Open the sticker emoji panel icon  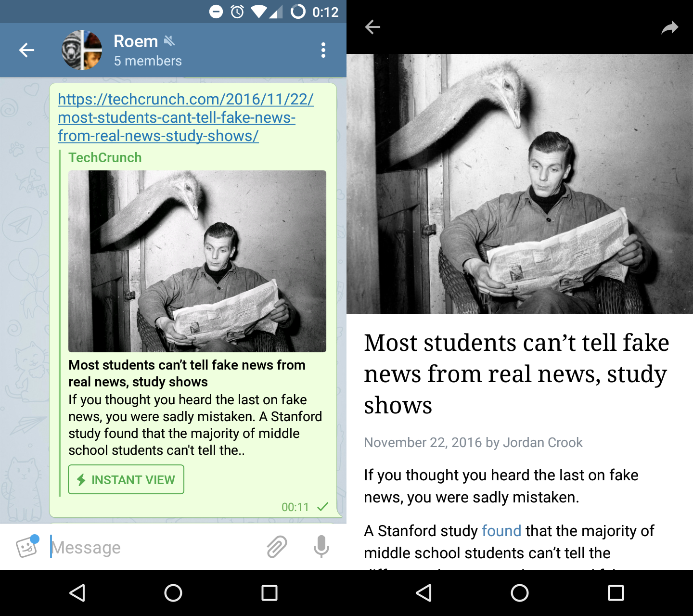tap(27, 547)
